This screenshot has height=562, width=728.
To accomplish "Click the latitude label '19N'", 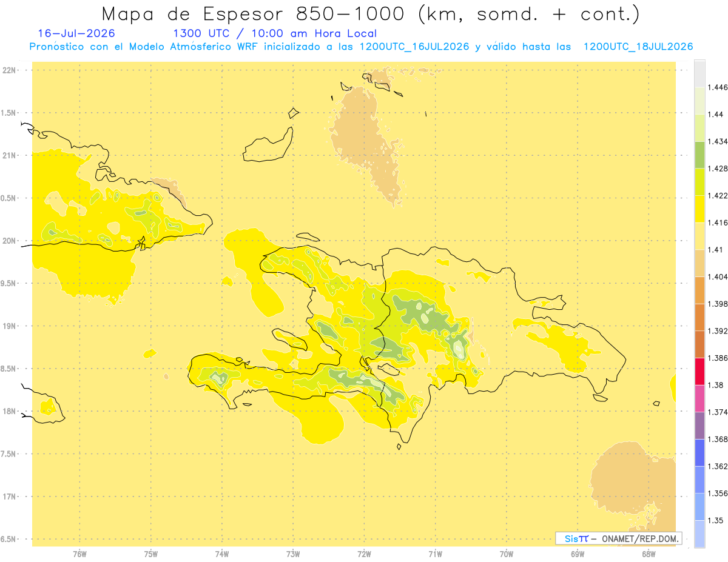I will tap(8, 326).
